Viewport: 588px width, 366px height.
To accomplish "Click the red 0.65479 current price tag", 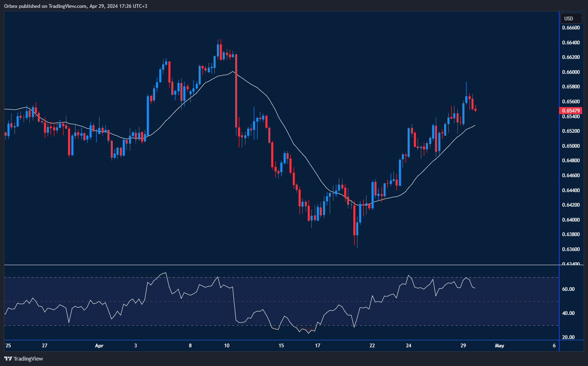I will (571, 111).
